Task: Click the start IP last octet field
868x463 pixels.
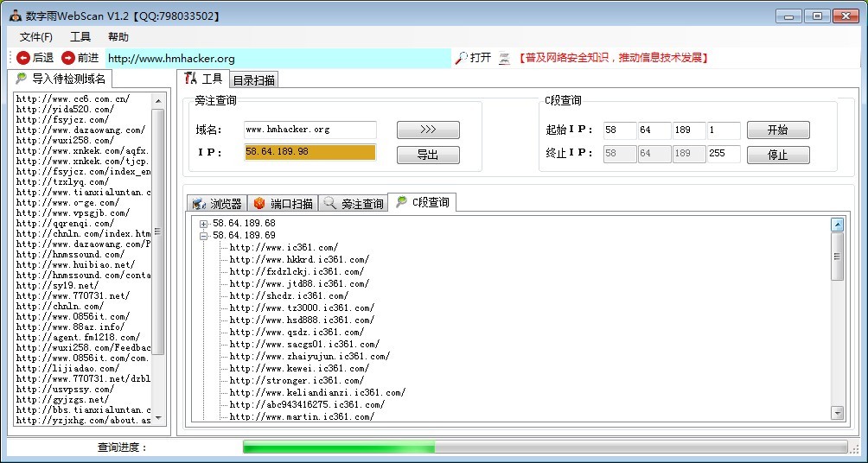Action: point(724,130)
